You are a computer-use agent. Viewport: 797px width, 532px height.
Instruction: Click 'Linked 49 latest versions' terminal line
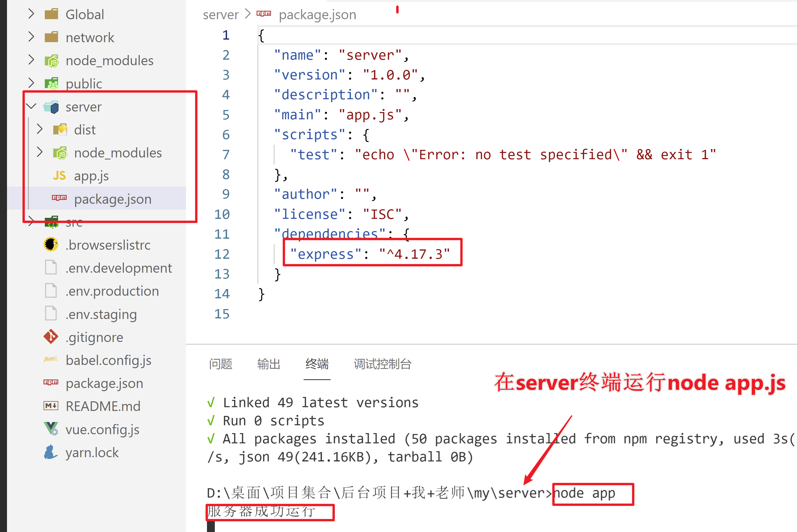click(x=320, y=403)
